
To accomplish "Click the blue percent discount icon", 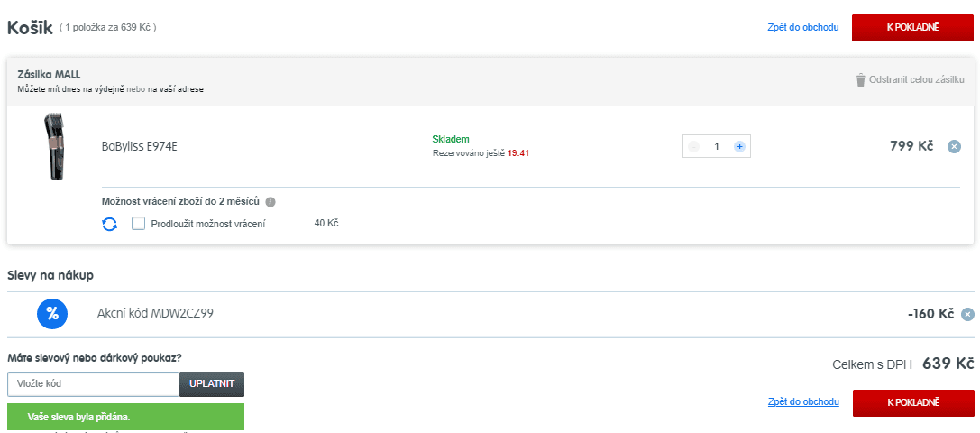I will pyautogui.click(x=52, y=314).
